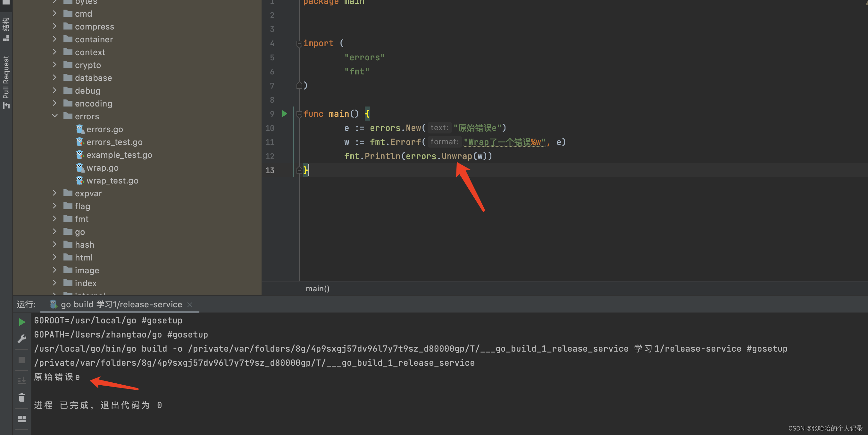
Task: Select the encoding folder label
Action: [93, 104]
